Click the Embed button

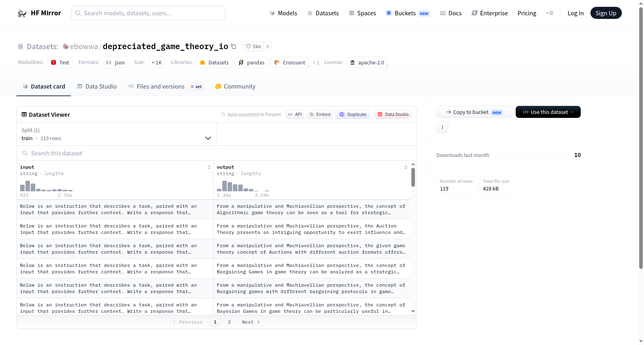click(320, 114)
